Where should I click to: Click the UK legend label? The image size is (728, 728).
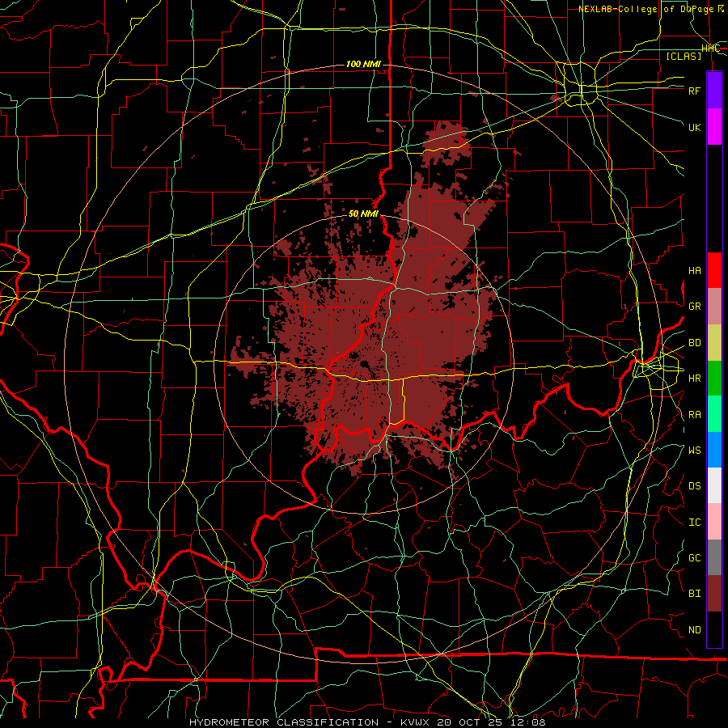pos(695,127)
